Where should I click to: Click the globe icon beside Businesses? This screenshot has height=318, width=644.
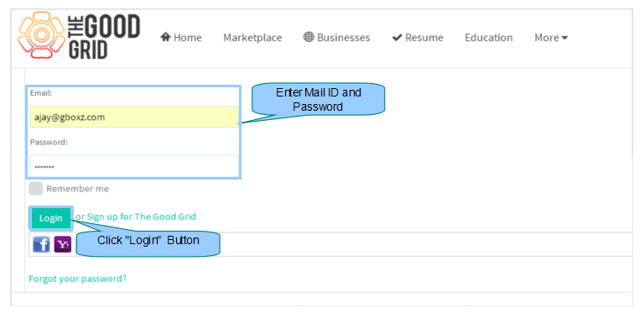tap(309, 37)
